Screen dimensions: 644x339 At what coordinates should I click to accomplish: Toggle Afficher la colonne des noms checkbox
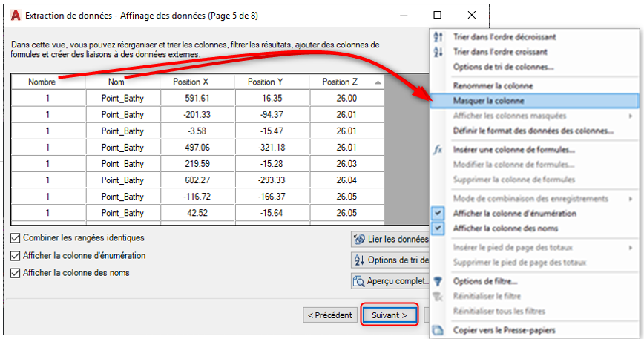click(16, 273)
